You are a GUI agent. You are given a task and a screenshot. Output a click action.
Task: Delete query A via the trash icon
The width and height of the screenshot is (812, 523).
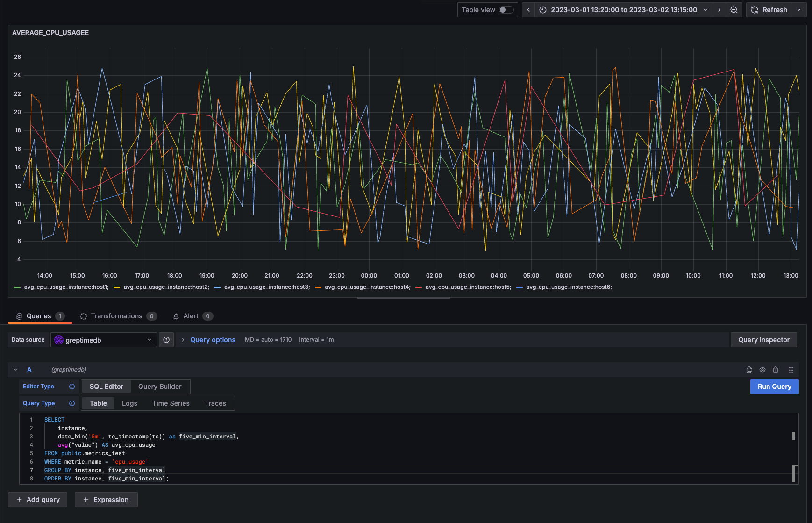click(776, 370)
